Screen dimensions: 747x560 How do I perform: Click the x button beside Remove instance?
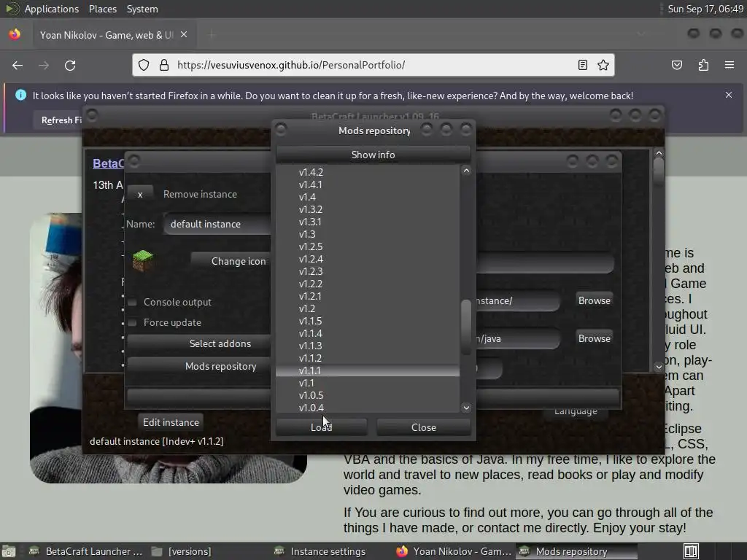(140, 194)
